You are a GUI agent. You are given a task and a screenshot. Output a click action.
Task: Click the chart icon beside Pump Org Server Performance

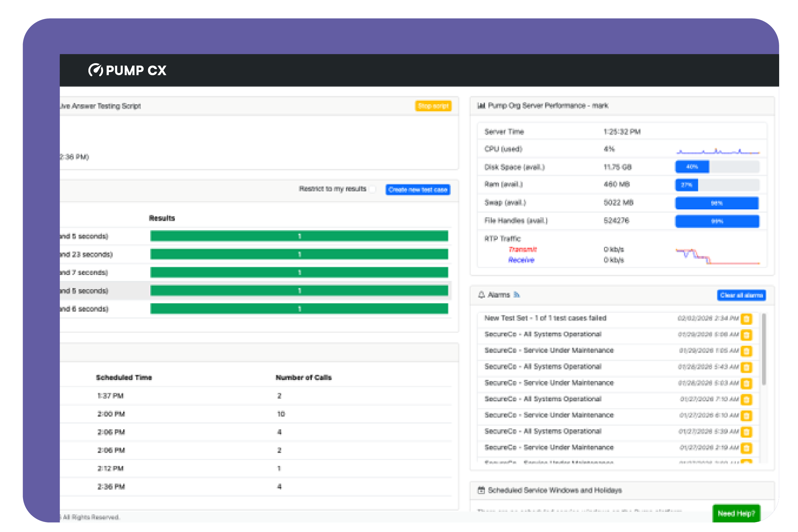[481, 106]
